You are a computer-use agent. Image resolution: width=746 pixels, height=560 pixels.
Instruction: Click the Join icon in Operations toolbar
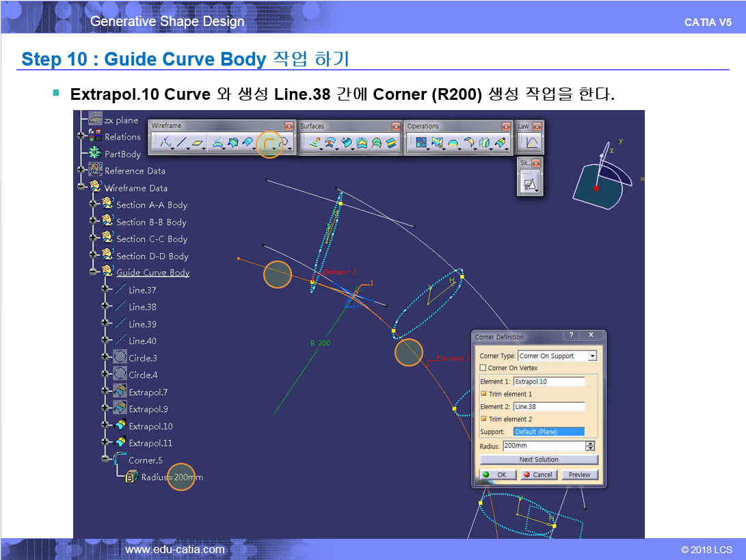tap(421, 143)
